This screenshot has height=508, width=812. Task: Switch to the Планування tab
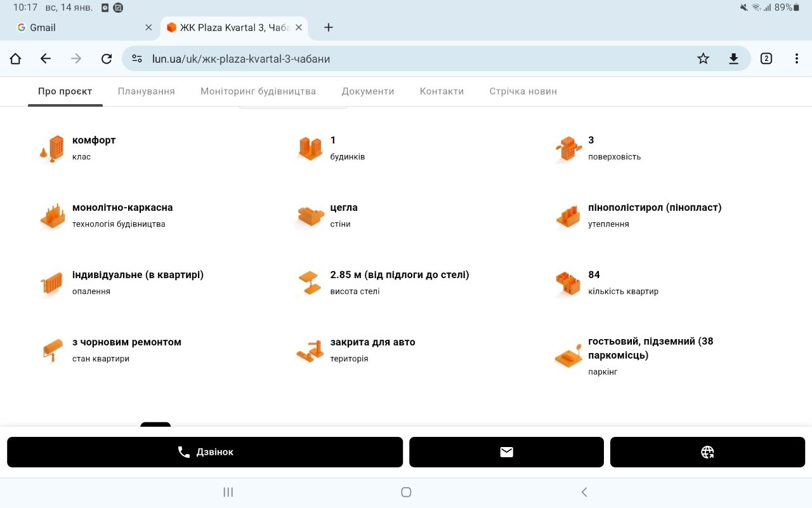point(146,91)
